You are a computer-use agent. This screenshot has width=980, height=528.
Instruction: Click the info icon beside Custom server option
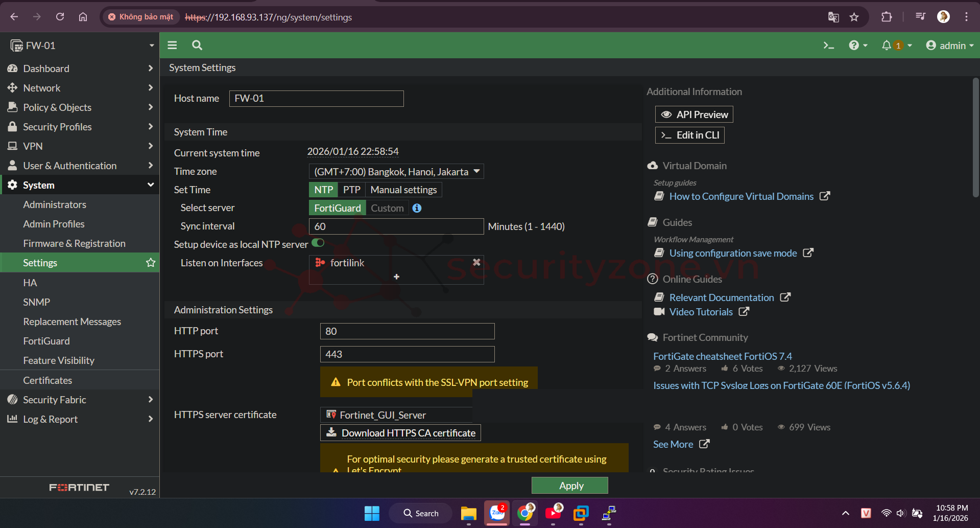pyautogui.click(x=416, y=208)
